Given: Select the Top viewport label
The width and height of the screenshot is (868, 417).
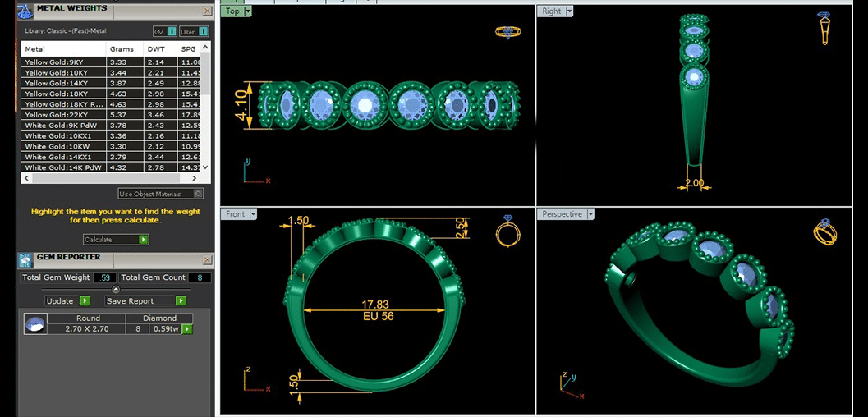Looking at the screenshot, I should [233, 11].
